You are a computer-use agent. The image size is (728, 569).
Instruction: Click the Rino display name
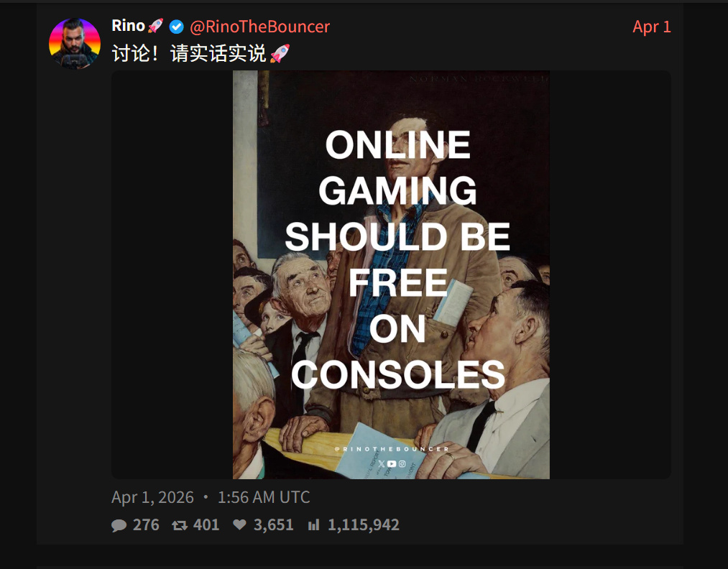tap(128, 26)
